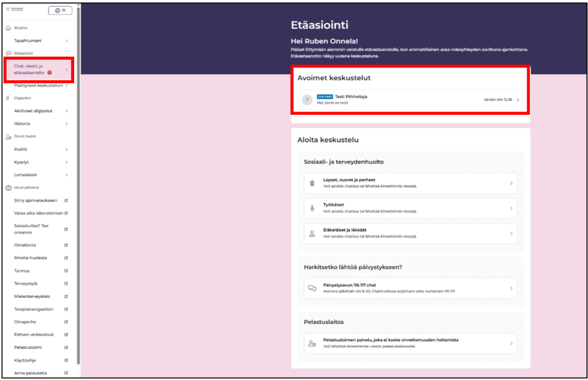Click the red notification badge on Chat, viestit
This screenshot has height=380, width=588.
(x=50, y=73)
